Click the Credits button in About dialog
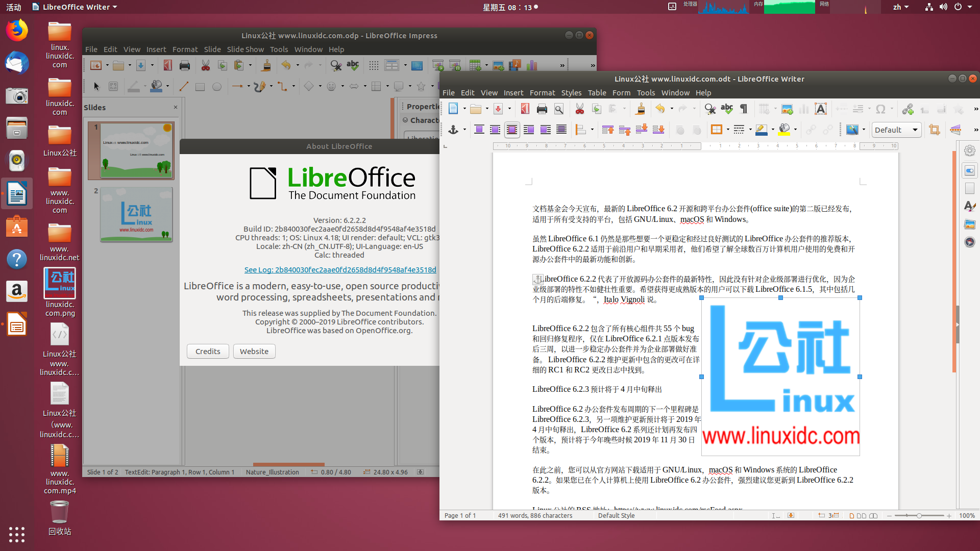Image resolution: width=980 pixels, height=551 pixels. tap(207, 350)
